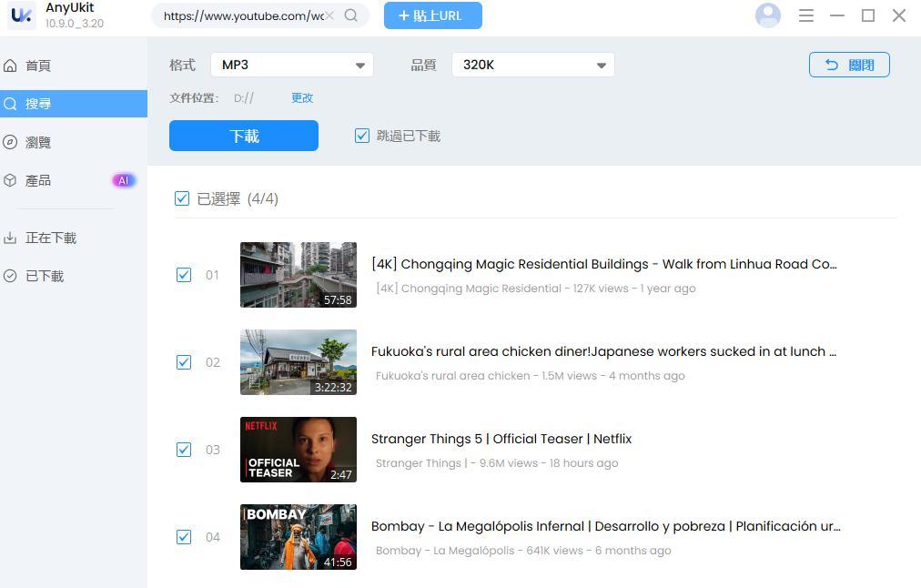
Task: Click the YouTube URL input field
Action: (x=243, y=15)
